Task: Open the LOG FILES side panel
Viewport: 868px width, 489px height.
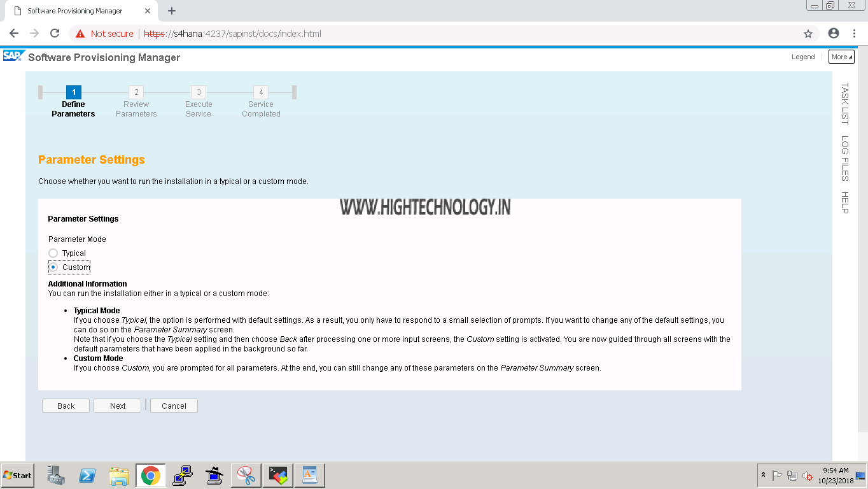Action: pyautogui.click(x=844, y=159)
